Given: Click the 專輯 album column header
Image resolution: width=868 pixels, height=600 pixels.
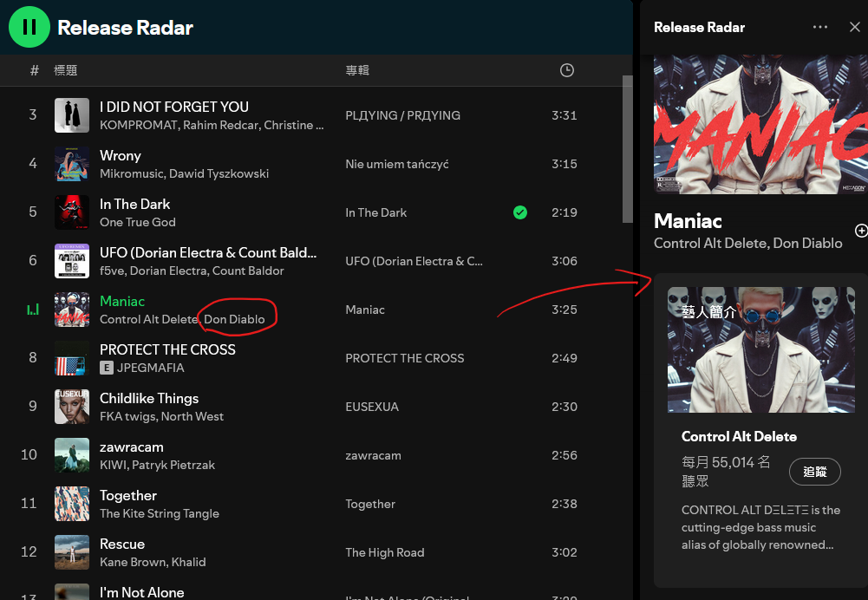Looking at the screenshot, I should pyautogui.click(x=357, y=70).
